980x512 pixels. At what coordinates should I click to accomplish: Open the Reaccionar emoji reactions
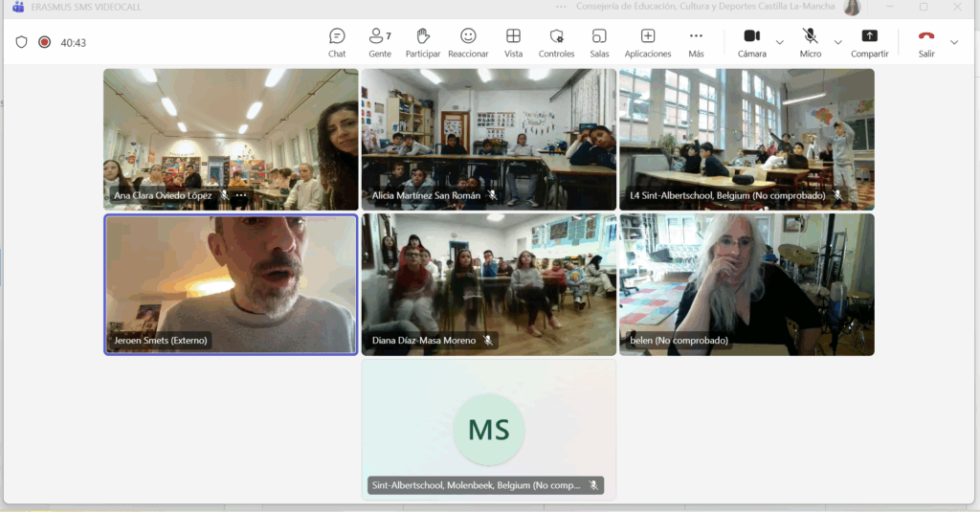click(x=468, y=42)
